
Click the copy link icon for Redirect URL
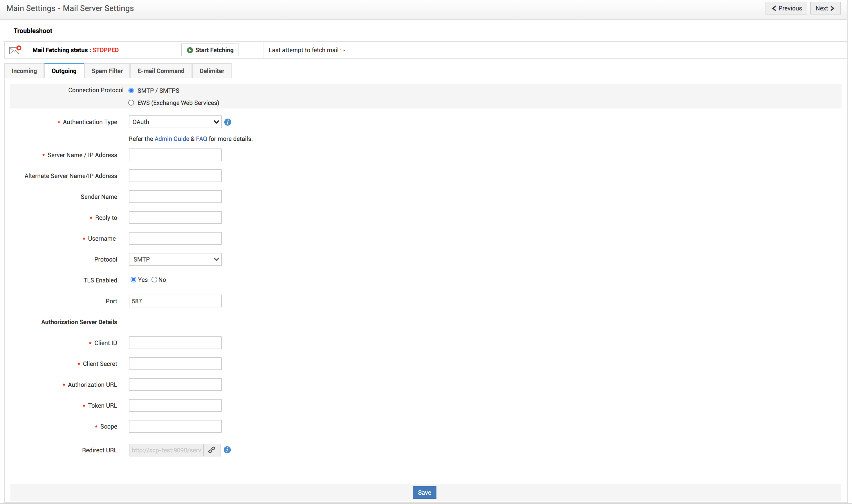pyautogui.click(x=212, y=450)
